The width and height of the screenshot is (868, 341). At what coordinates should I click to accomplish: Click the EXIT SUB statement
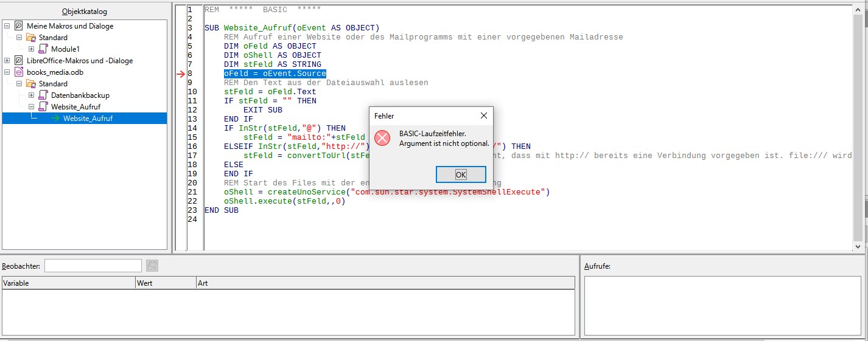pos(263,110)
